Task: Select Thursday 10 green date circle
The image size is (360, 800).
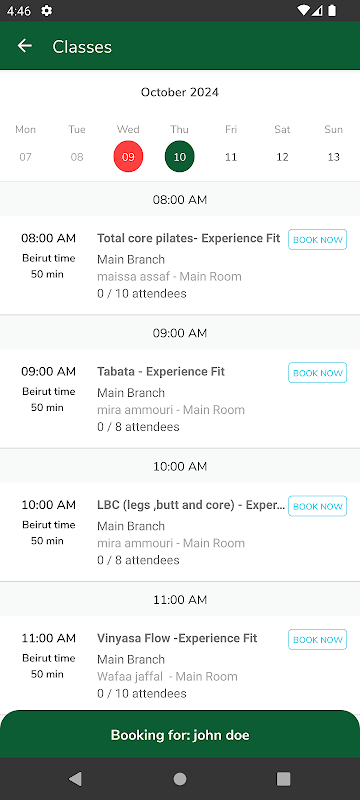Action: coord(179,157)
